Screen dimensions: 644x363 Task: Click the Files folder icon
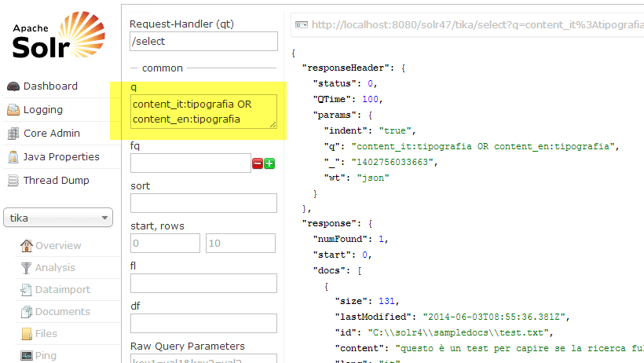27,334
